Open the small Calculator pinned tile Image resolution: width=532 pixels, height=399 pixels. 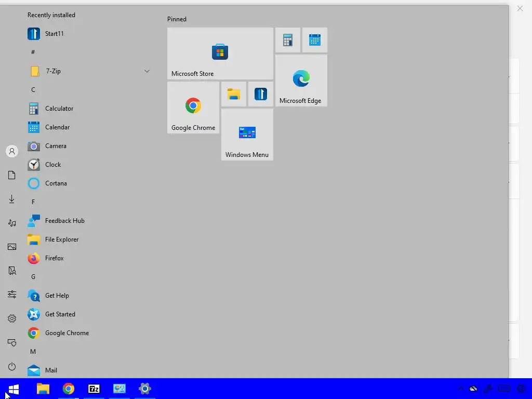(x=288, y=40)
